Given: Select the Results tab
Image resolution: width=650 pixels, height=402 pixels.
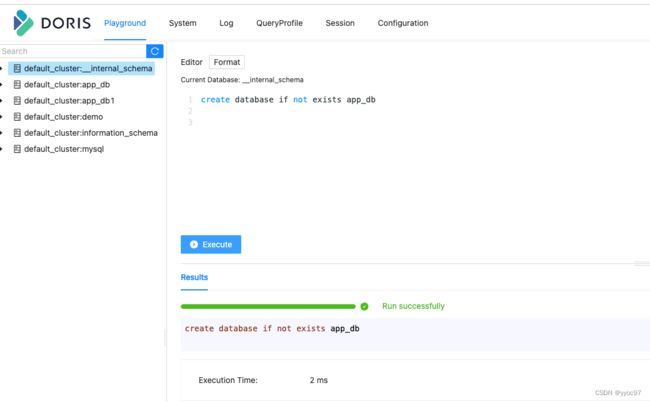Looking at the screenshot, I should coord(194,277).
